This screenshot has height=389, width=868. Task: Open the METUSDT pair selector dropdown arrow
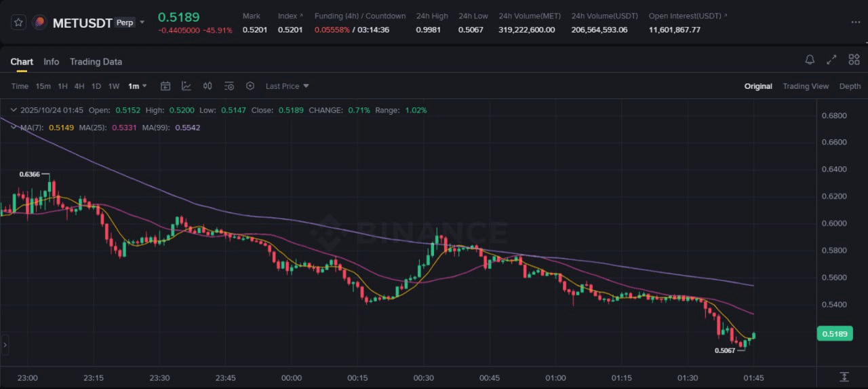tap(142, 22)
